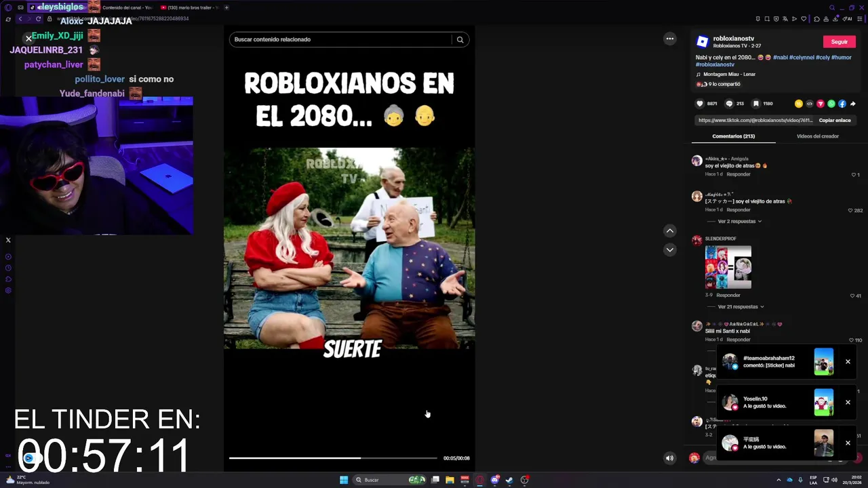Open the three-dots more options menu on video
Image resolution: width=868 pixels, height=488 pixels.
pos(670,39)
